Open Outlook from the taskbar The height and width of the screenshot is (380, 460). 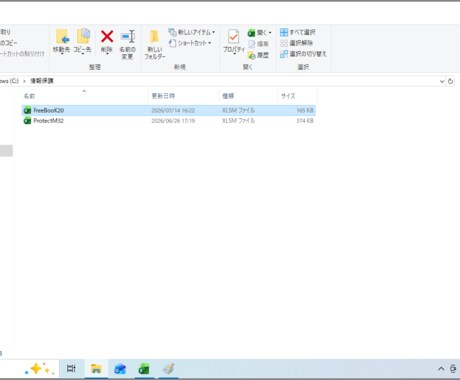[x=120, y=369]
